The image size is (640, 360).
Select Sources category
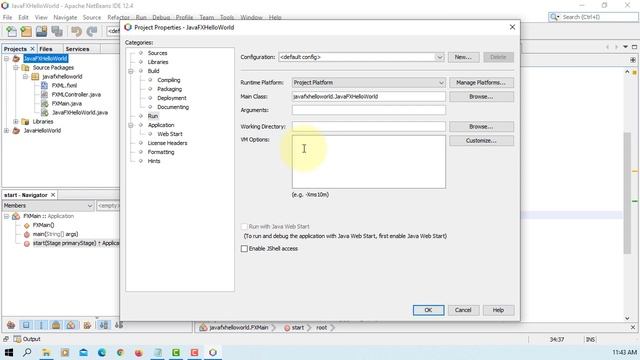click(x=158, y=53)
